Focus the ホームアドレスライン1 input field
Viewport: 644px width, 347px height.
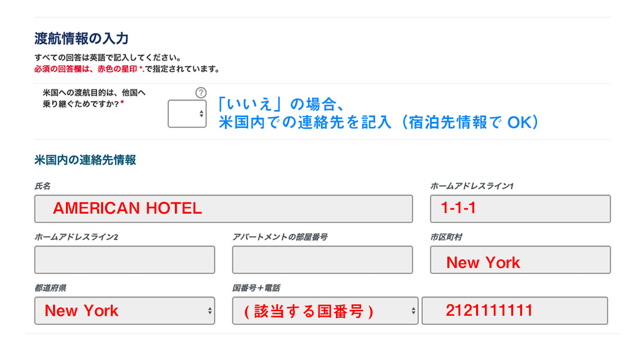click(520, 209)
